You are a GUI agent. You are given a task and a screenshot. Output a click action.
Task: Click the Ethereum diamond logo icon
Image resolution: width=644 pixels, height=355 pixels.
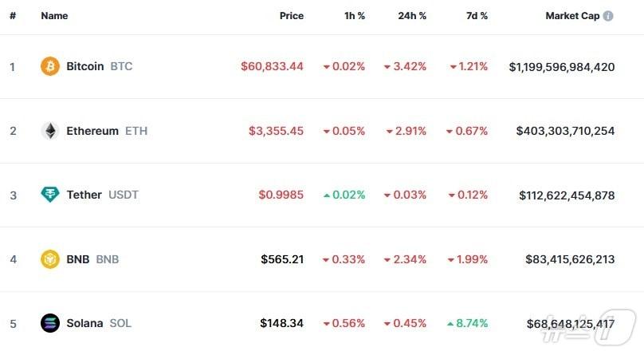50,131
